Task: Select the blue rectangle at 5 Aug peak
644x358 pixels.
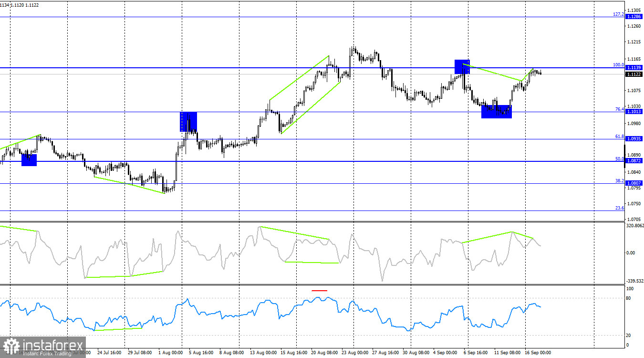Action: click(188, 122)
